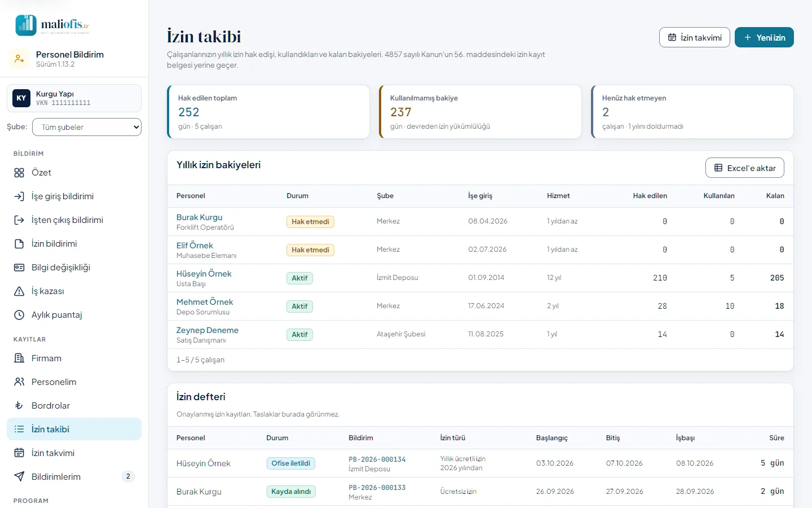Click the Personelim people icon
This screenshot has width=812, height=508.
pyautogui.click(x=19, y=382)
